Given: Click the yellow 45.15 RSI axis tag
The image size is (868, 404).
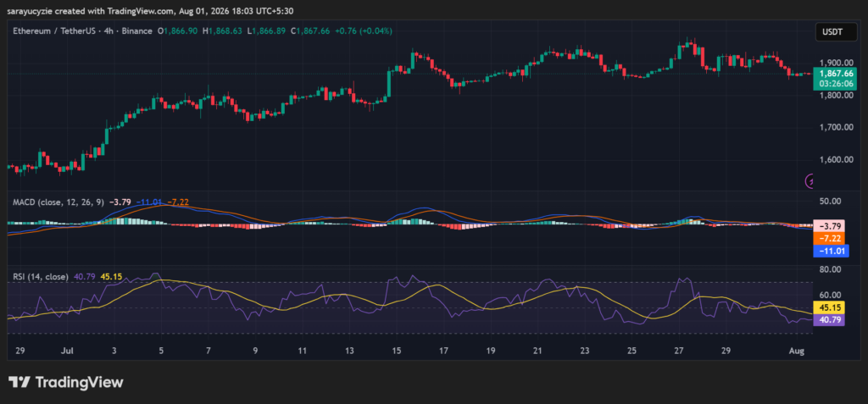Looking at the screenshot, I should tap(828, 307).
